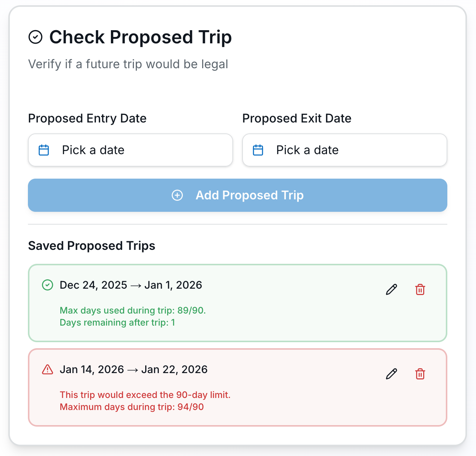Delete the Dec 24 to Jan 1 trip

click(420, 289)
